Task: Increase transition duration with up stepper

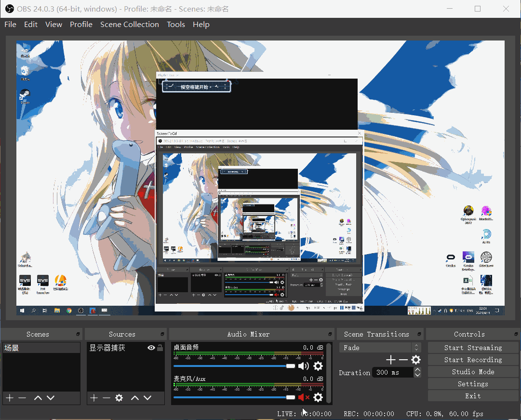Action: point(418,370)
